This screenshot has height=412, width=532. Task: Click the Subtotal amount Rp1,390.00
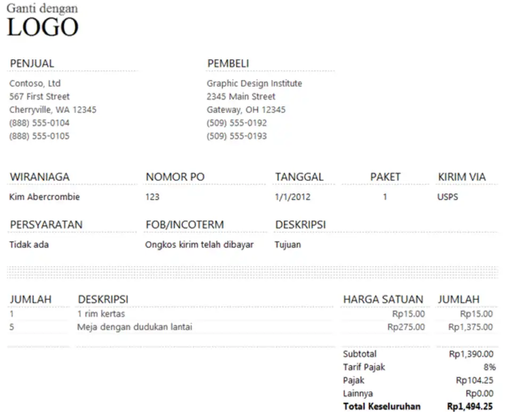click(x=472, y=353)
